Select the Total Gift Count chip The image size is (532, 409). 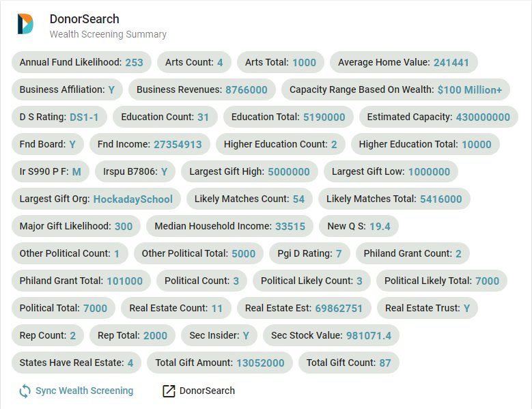coord(348,363)
